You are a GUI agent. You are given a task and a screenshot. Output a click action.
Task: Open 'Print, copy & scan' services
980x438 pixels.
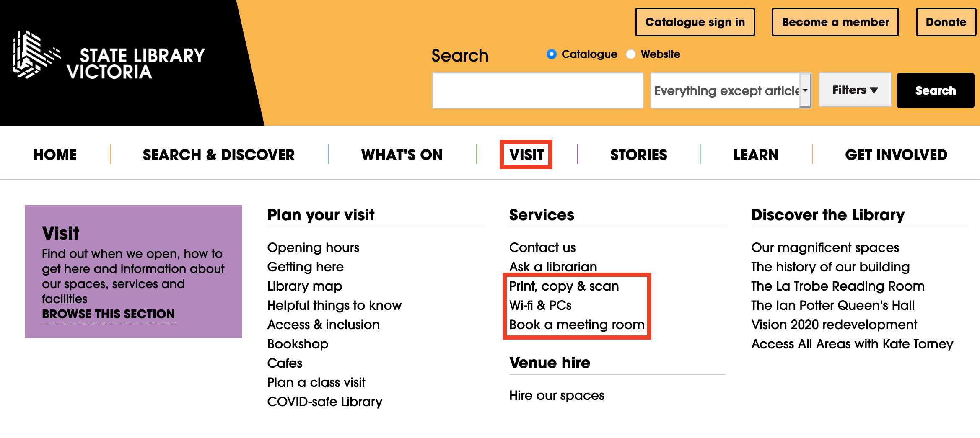(x=564, y=286)
